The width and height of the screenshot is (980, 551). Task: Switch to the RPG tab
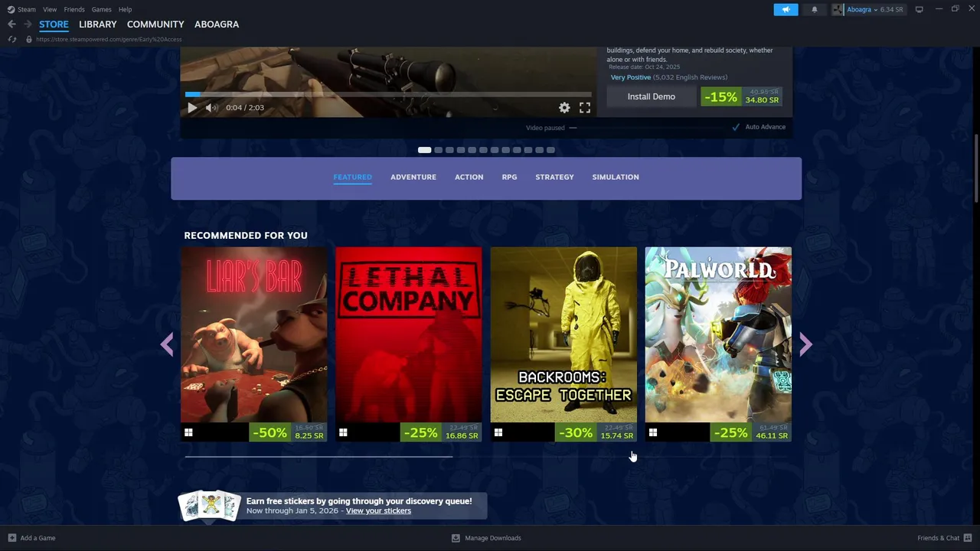tap(509, 177)
